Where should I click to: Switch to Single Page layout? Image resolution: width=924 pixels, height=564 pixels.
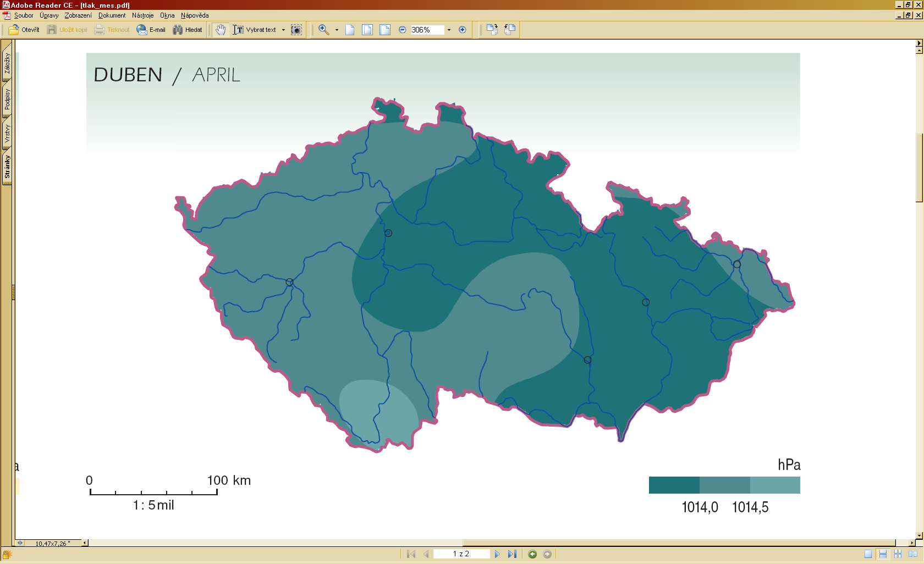click(868, 554)
